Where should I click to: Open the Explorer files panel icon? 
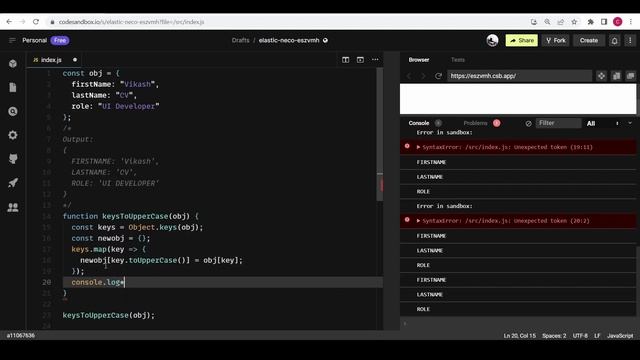point(13,87)
